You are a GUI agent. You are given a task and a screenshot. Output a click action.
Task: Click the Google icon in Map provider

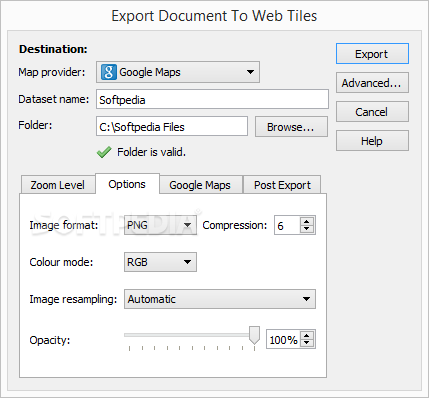click(109, 72)
